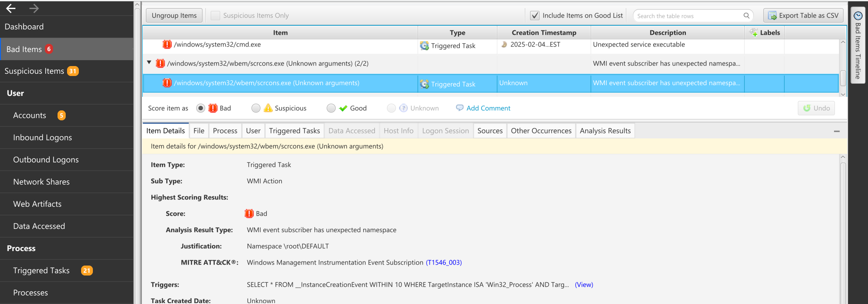The image size is (868, 304).
Task: Click the Export Table as CSV icon
Action: pyautogui.click(x=772, y=15)
